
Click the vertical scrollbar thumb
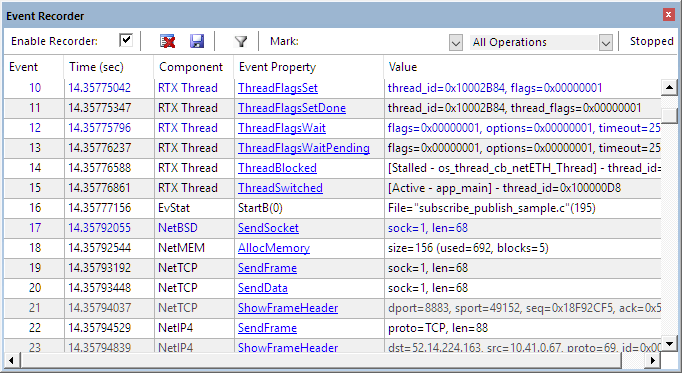click(669, 115)
